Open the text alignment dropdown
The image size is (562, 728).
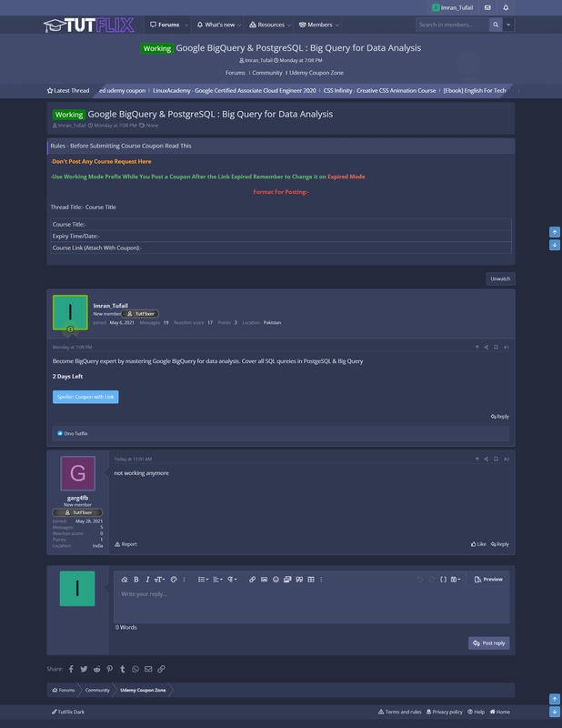217,579
